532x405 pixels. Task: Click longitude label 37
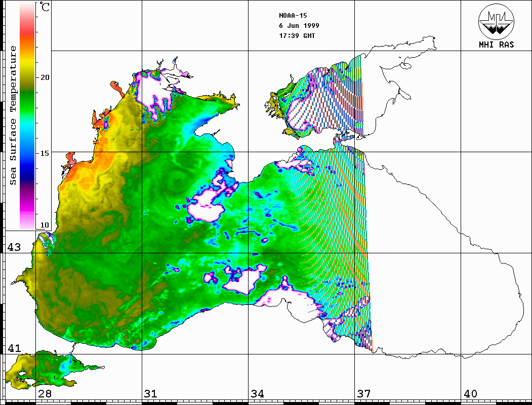(364, 394)
